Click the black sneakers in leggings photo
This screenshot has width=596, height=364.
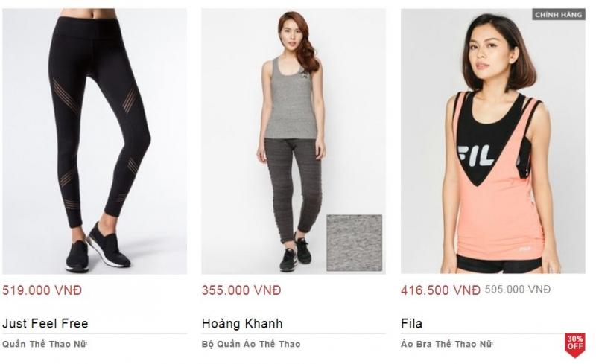pyautogui.click(x=98, y=249)
